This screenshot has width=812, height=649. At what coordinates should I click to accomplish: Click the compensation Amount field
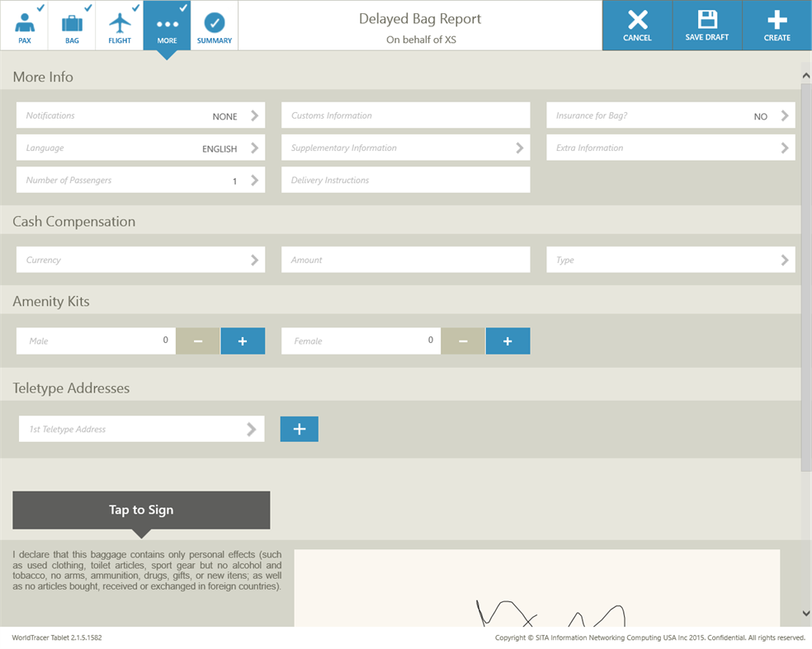pyautogui.click(x=405, y=259)
